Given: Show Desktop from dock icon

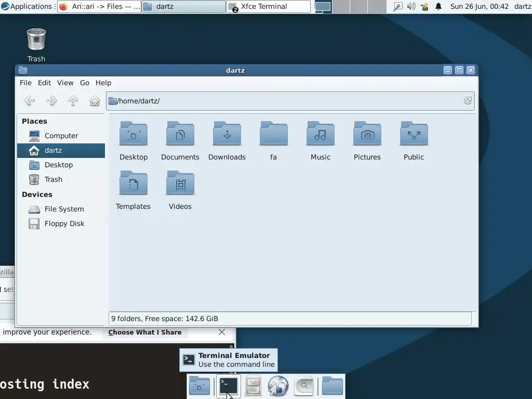Looking at the screenshot, I should point(199,386).
